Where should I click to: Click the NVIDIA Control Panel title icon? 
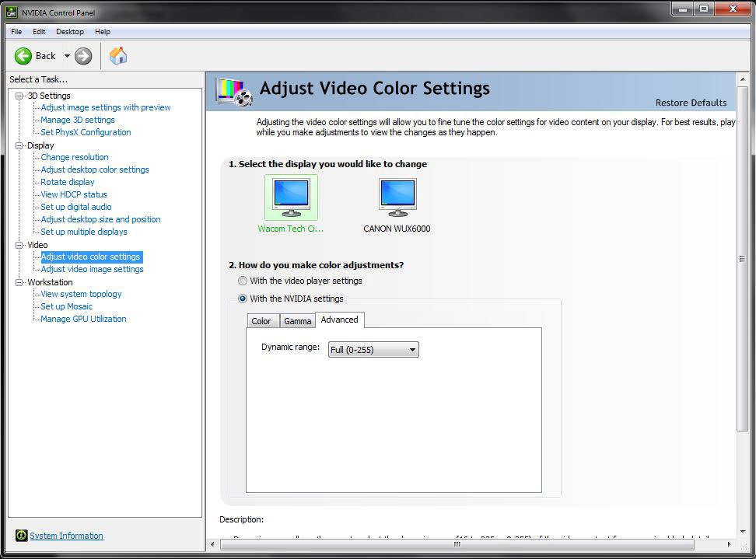tap(12, 12)
